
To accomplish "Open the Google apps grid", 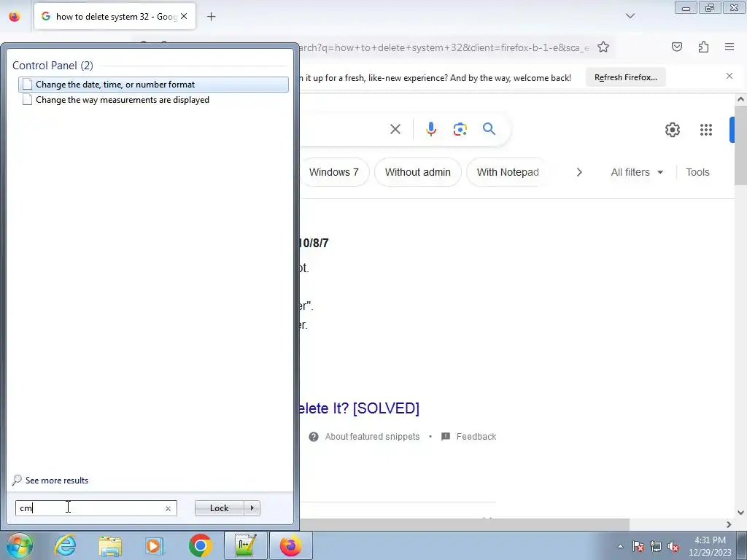I will coord(706,130).
